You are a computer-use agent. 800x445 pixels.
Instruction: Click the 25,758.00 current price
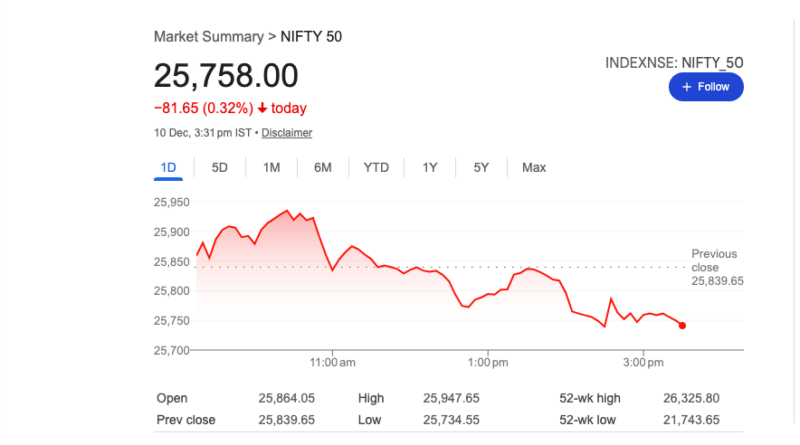(x=225, y=77)
